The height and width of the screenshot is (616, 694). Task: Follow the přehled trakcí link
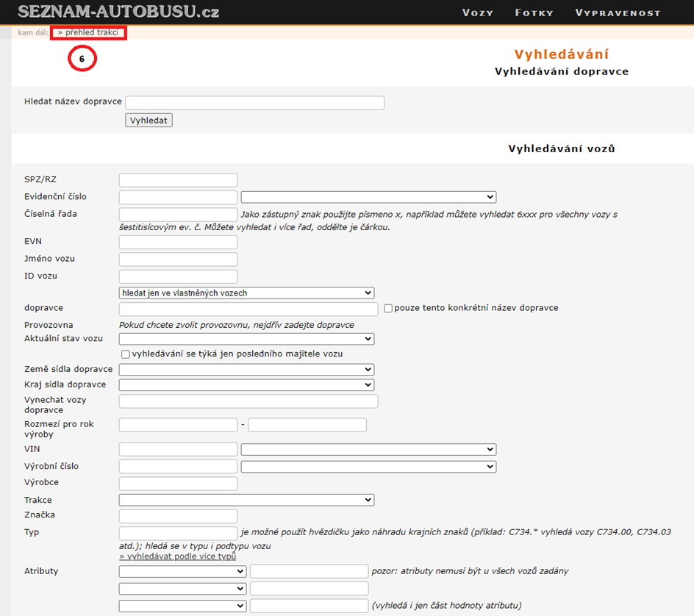click(88, 32)
